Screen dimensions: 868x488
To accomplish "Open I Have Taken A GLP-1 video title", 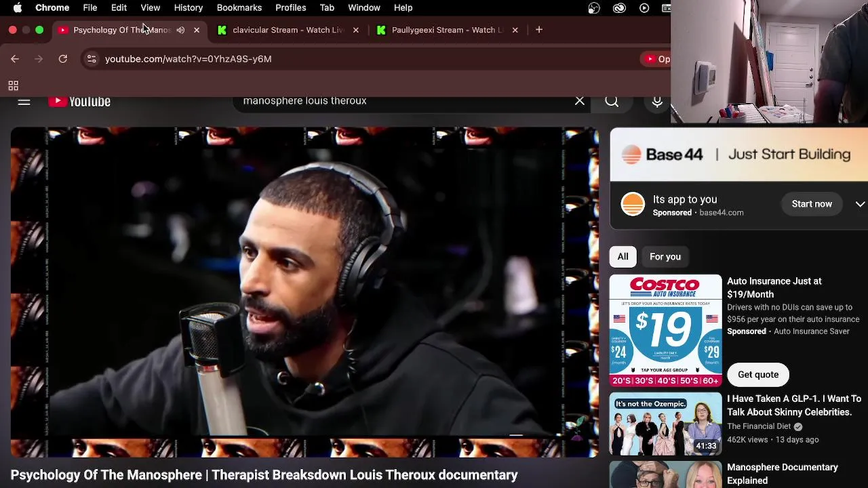I will tap(794, 405).
